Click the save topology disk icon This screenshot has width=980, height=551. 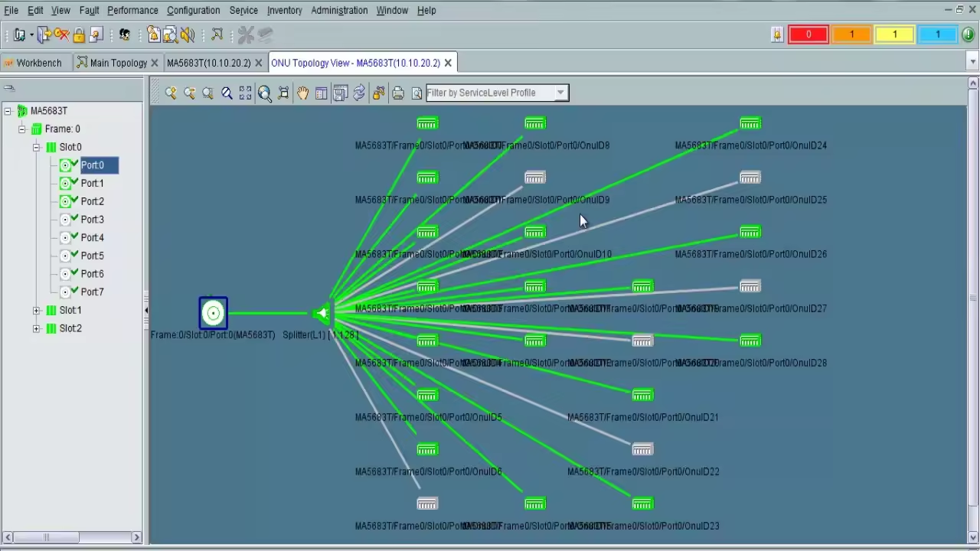340,93
